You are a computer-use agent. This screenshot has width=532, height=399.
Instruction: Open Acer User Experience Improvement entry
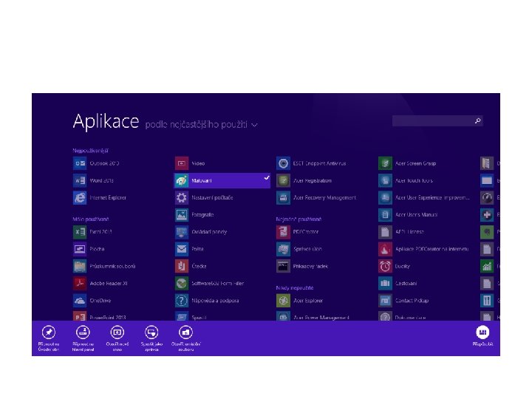pyautogui.click(x=385, y=197)
